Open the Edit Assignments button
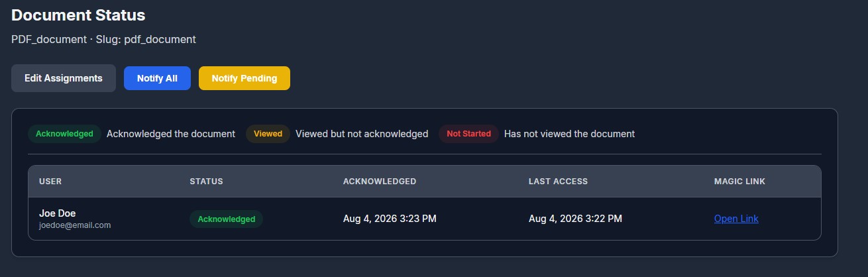Screen dimensions: 868x277 pos(64,78)
